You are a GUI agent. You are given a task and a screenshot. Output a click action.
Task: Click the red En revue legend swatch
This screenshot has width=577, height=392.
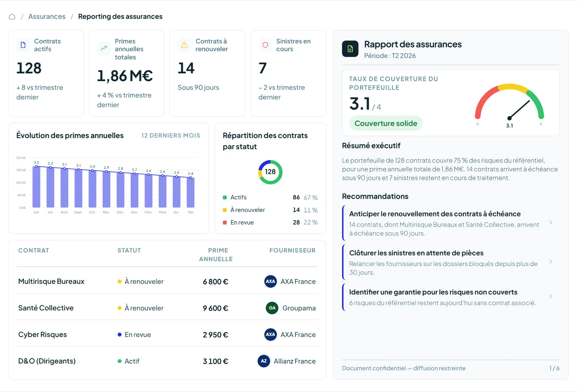(225, 223)
